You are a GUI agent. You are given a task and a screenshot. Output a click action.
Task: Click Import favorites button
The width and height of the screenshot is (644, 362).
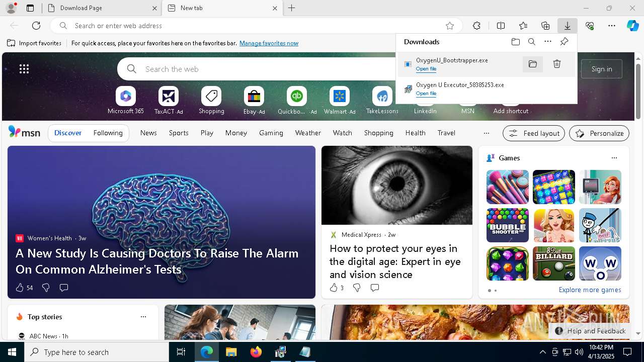pos(34,43)
